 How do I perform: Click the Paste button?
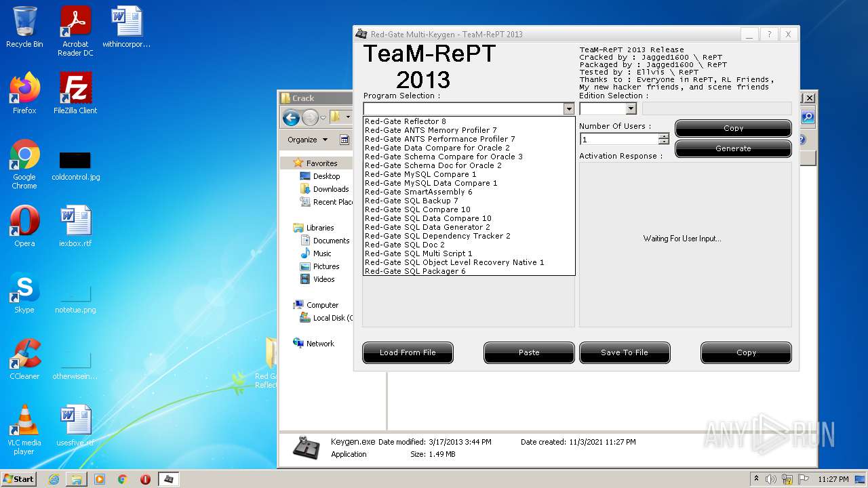coord(529,352)
